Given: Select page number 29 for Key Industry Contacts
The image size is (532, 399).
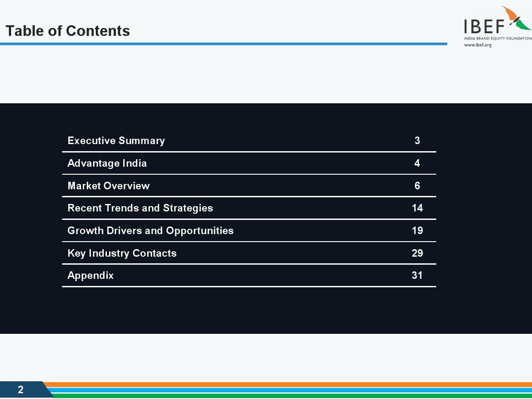Looking at the screenshot, I should 417,254.
